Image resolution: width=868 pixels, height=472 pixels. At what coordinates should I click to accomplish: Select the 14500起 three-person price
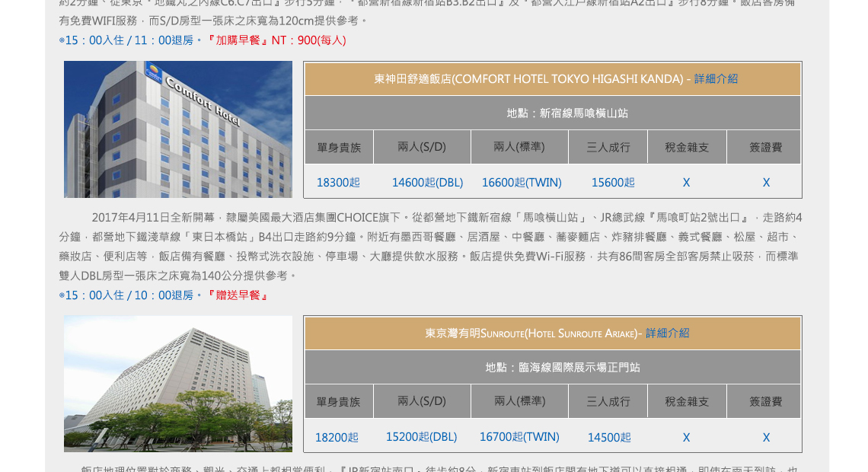pyautogui.click(x=609, y=438)
